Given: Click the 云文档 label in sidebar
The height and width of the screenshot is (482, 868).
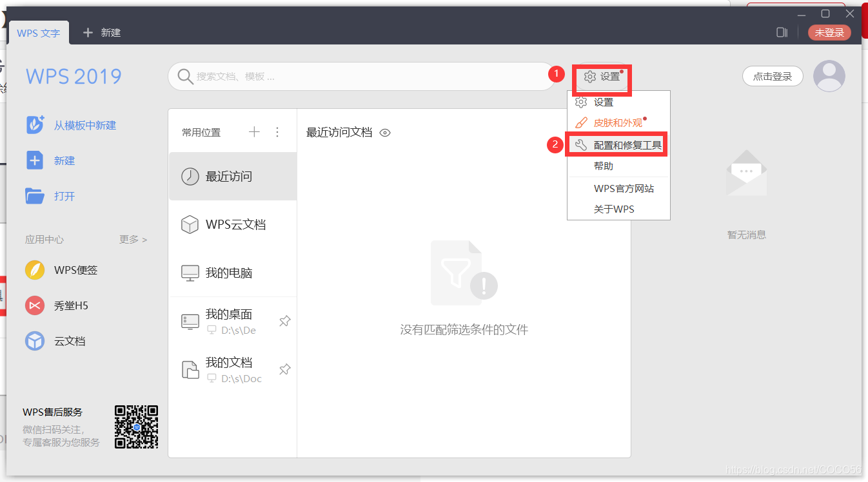Looking at the screenshot, I should pyautogui.click(x=70, y=342).
